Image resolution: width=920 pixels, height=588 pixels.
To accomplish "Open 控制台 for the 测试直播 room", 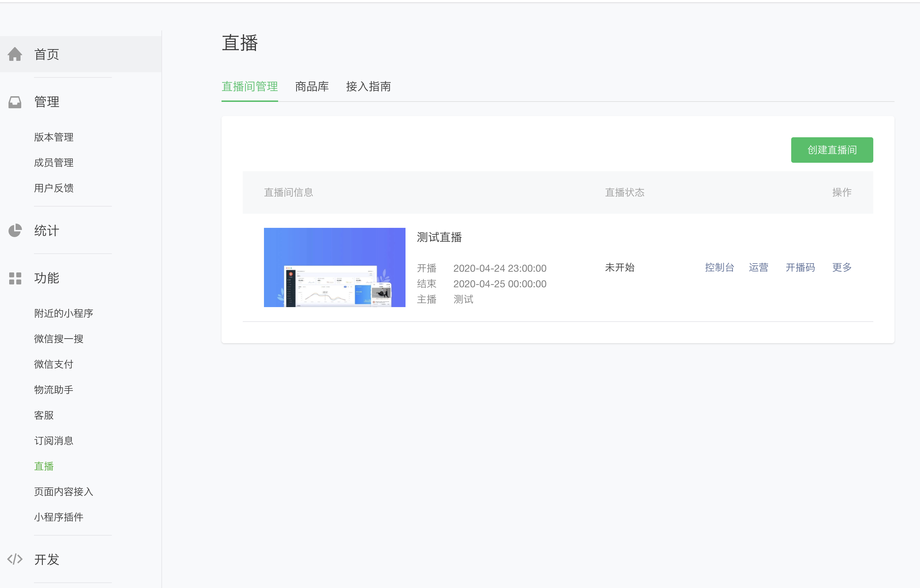I will pyautogui.click(x=719, y=267).
